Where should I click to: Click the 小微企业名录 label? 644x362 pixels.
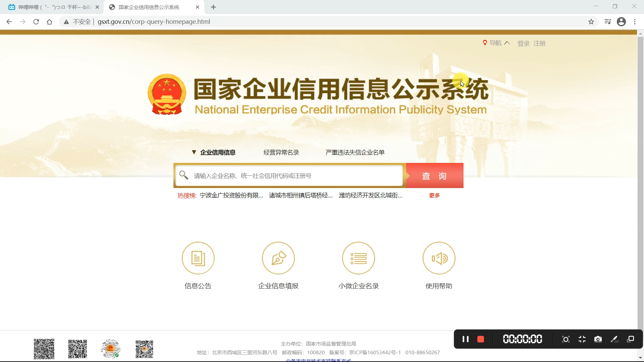pos(359,286)
